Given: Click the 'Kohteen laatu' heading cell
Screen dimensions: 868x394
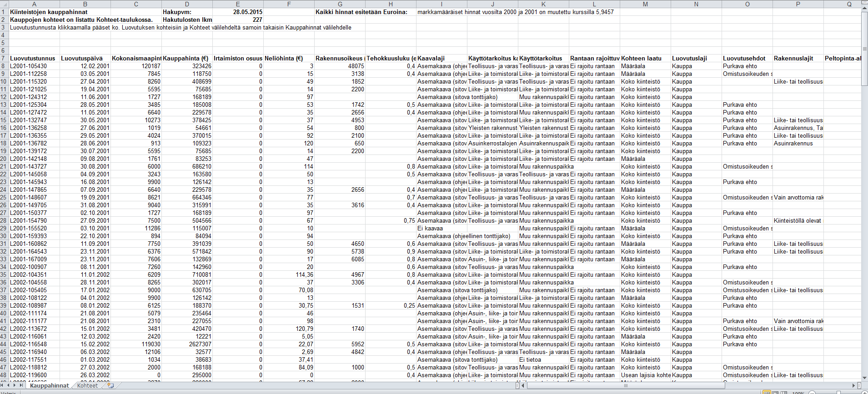Looking at the screenshot, I should (x=645, y=58).
